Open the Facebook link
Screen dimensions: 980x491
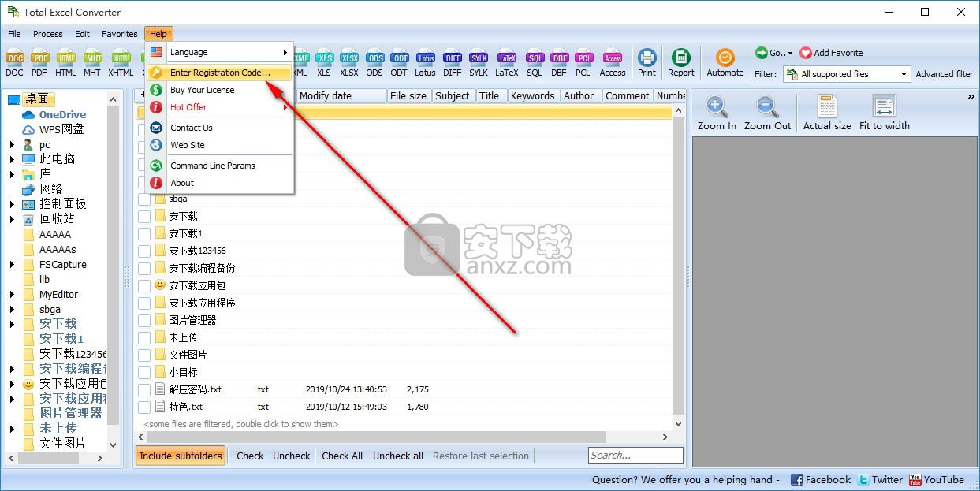821,479
